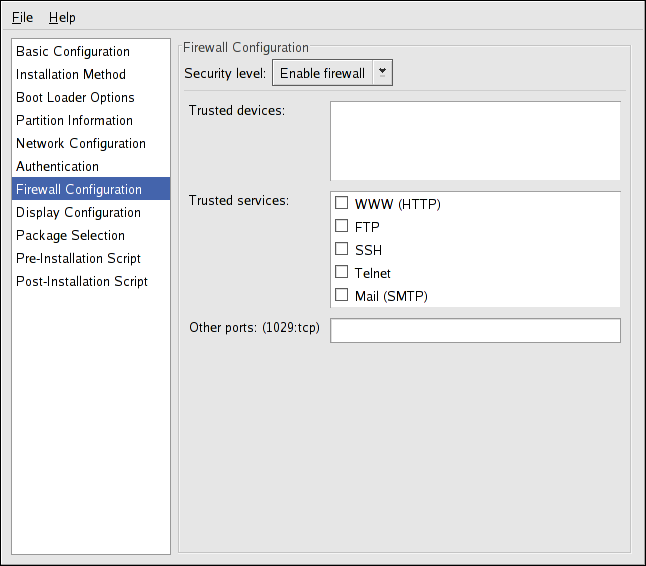Open the Help menu
This screenshot has height=566, width=646.
[62, 17]
